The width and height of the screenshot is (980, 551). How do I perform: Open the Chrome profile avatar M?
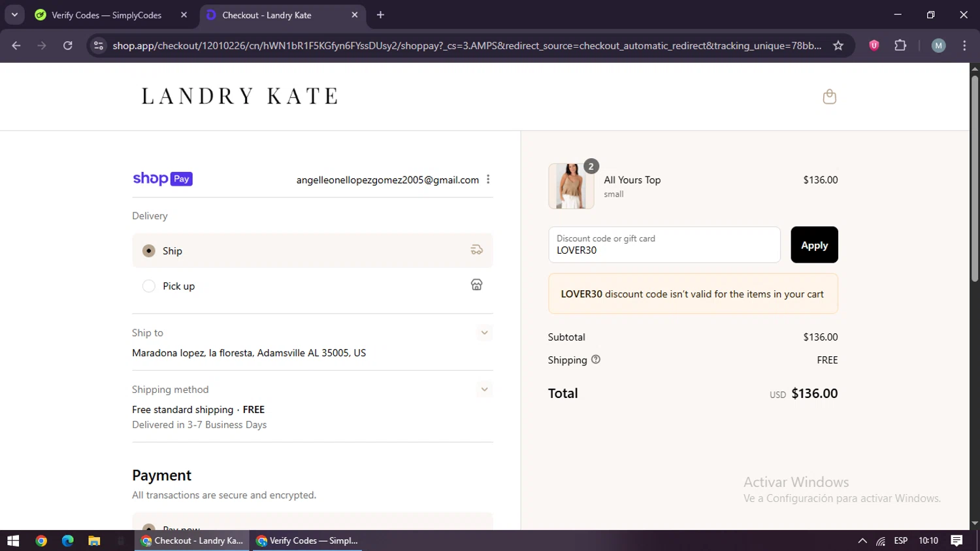(x=939, y=46)
